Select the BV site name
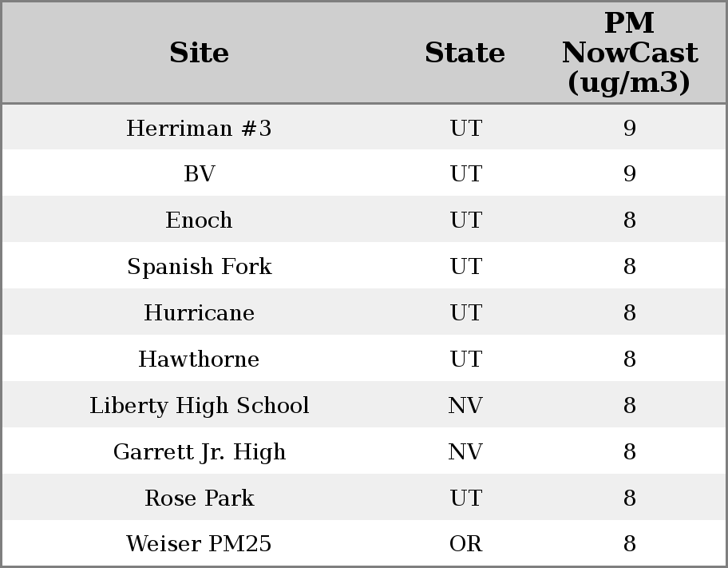This screenshot has height=568, width=728. click(x=199, y=174)
